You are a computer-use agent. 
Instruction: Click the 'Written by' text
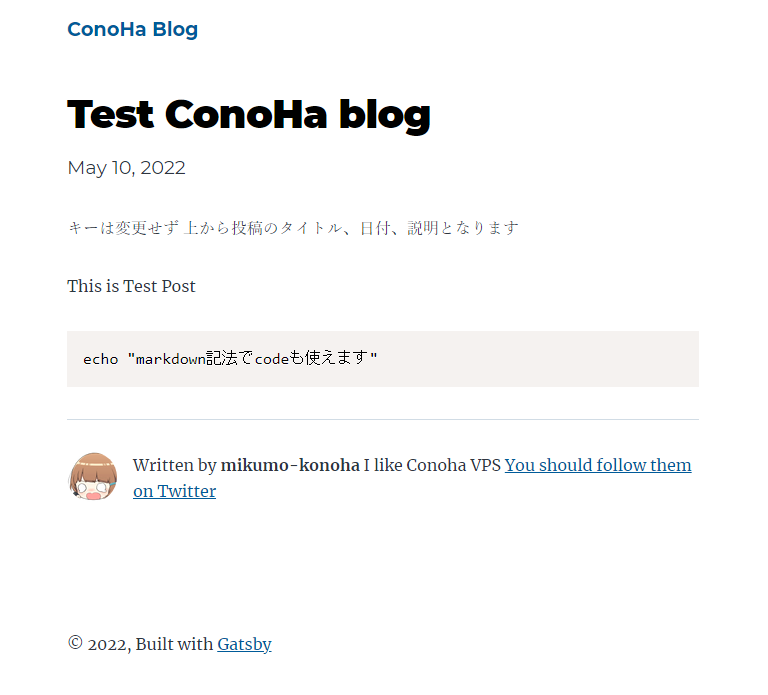[174, 465]
